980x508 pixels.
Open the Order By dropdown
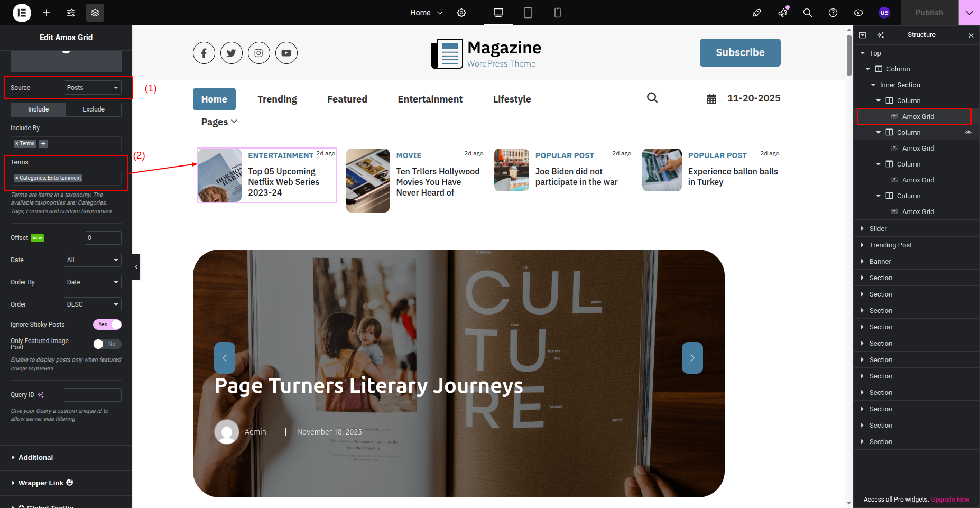[x=93, y=282]
